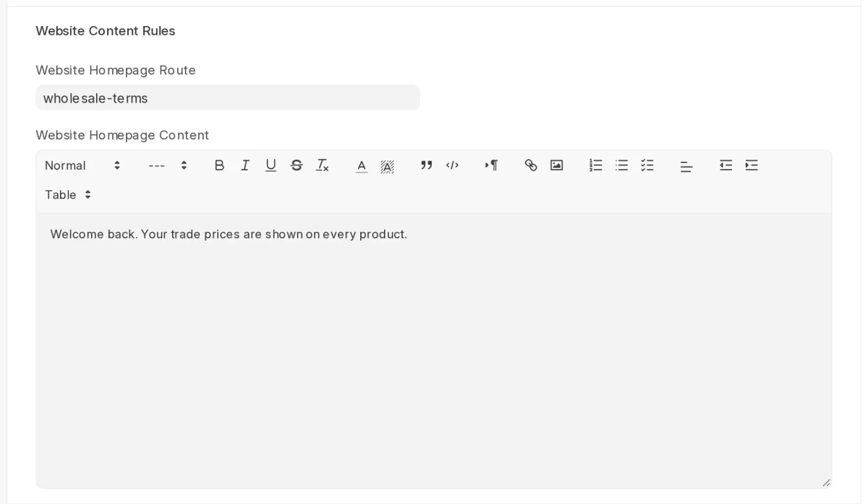Viewport: 868px width, 504px height.
Task: Open the text alignment options
Action: pyautogui.click(x=686, y=166)
